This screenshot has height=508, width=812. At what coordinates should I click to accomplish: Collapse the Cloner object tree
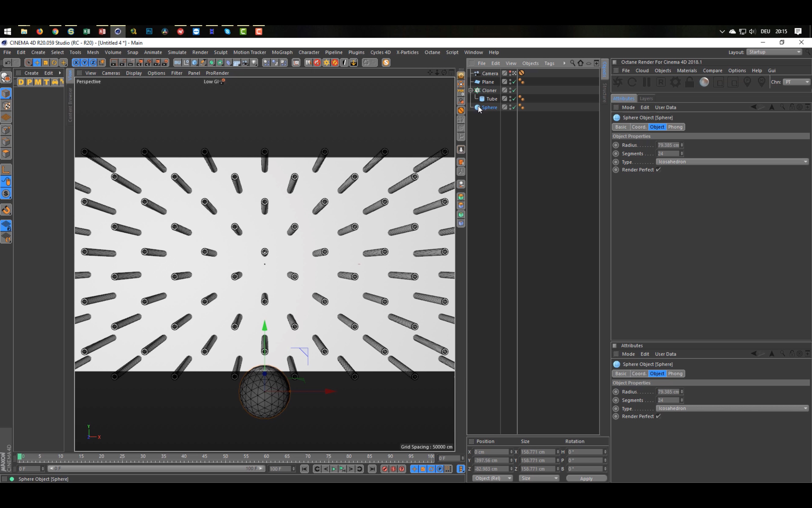[471, 90]
